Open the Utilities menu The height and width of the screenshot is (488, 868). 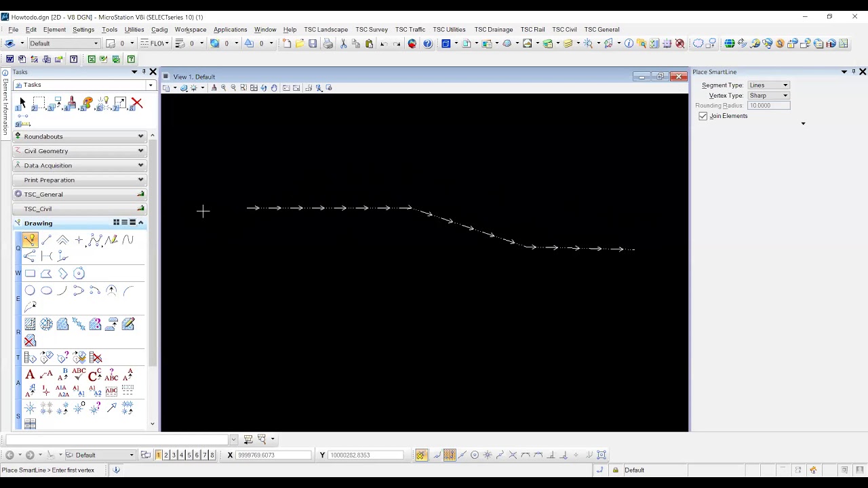[134, 30]
